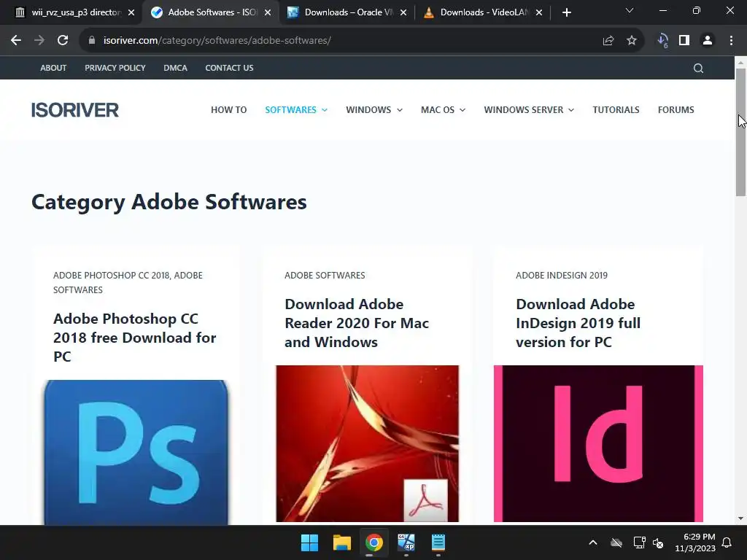Open ADOBE SOFTWARES category above Reader post

coord(325,275)
